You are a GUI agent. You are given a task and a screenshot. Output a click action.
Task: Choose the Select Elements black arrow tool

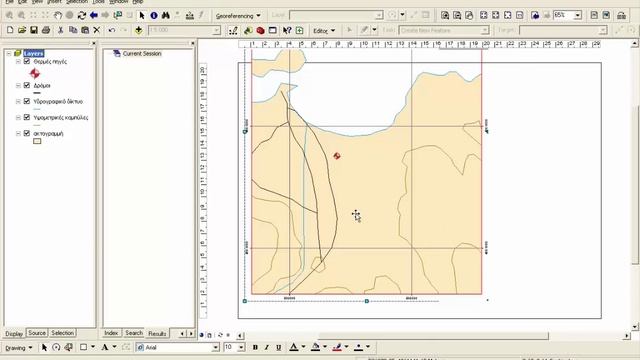[142, 16]
